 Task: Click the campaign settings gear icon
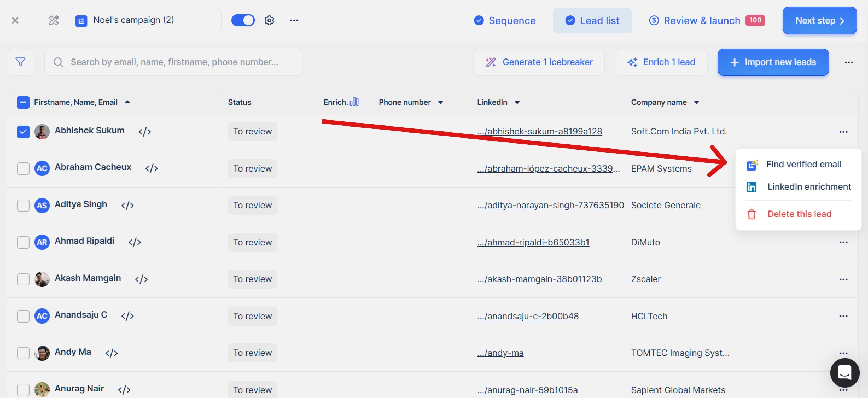pyautogui.click(x=269, y=21)
